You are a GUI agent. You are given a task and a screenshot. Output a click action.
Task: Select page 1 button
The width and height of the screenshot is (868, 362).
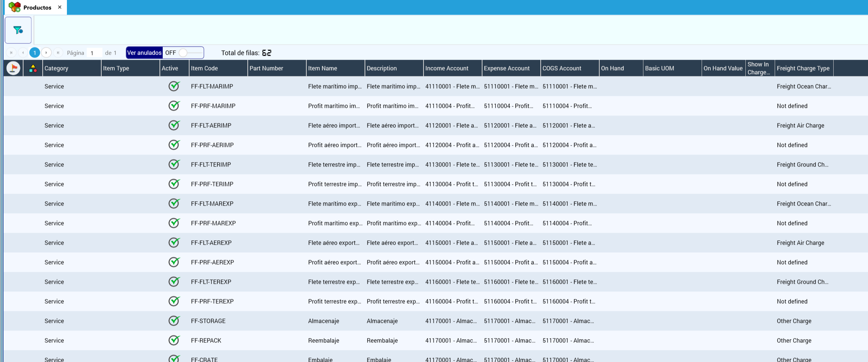coord(35,53)
